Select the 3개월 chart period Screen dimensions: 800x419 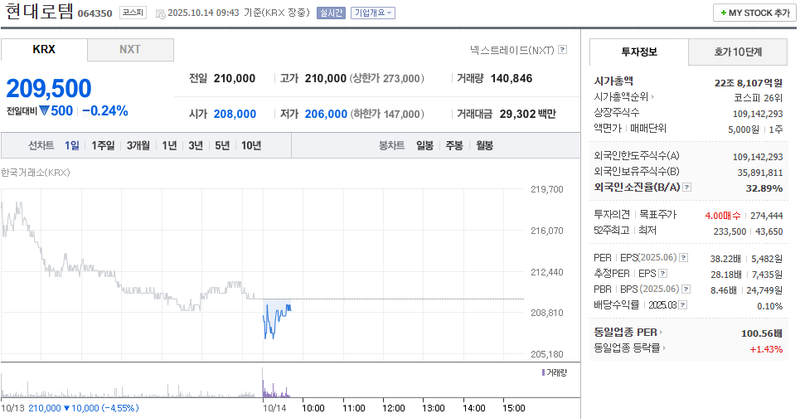pyautogui.click(x=138, y=145)
